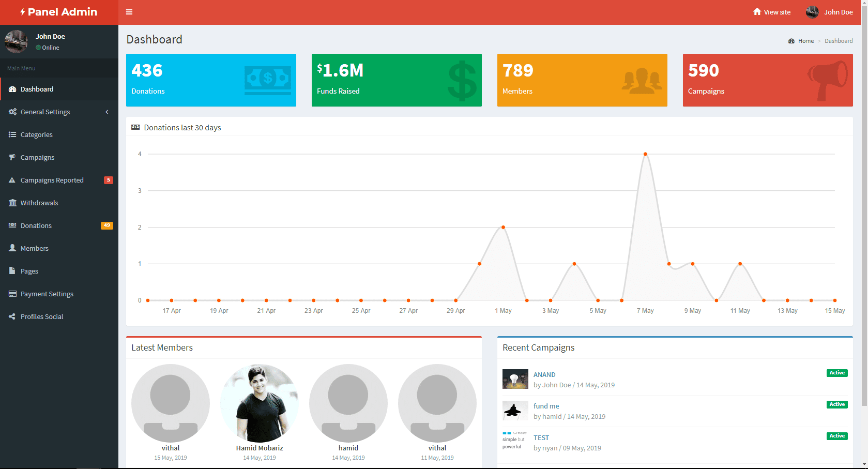Click the bank icon beside Withdrawals

tap(12, 203)
